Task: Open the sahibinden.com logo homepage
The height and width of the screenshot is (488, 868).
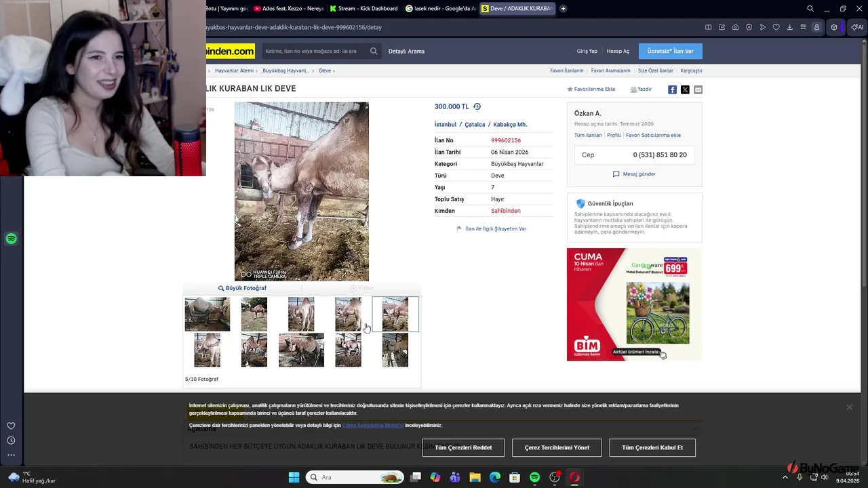Action: [231, 51]
